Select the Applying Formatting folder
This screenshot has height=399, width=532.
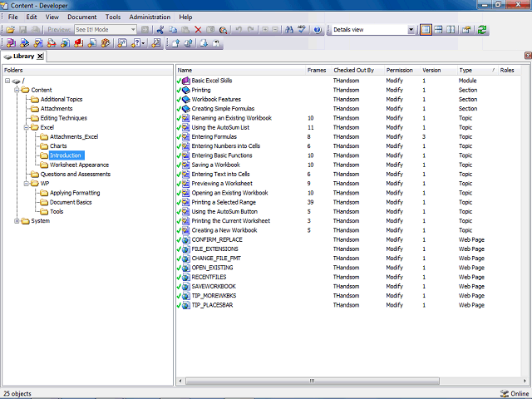75,193
